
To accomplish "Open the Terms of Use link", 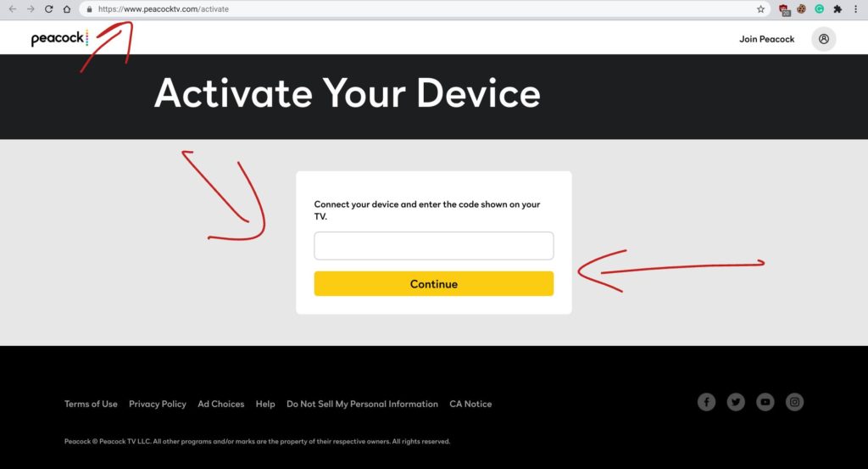I will tap(91, 404).
